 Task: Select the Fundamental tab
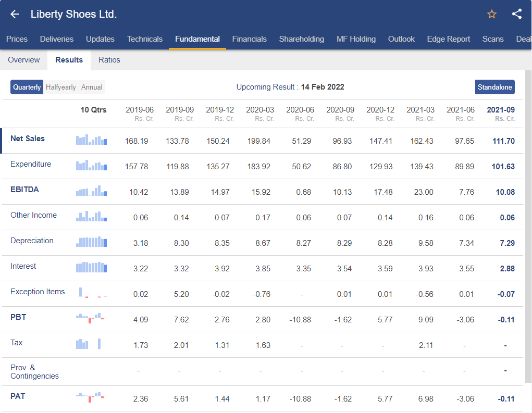(197, 39)
